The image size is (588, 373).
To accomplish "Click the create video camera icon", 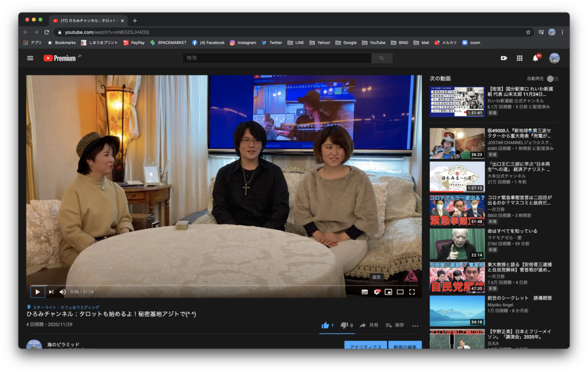I will click(503, 58).
